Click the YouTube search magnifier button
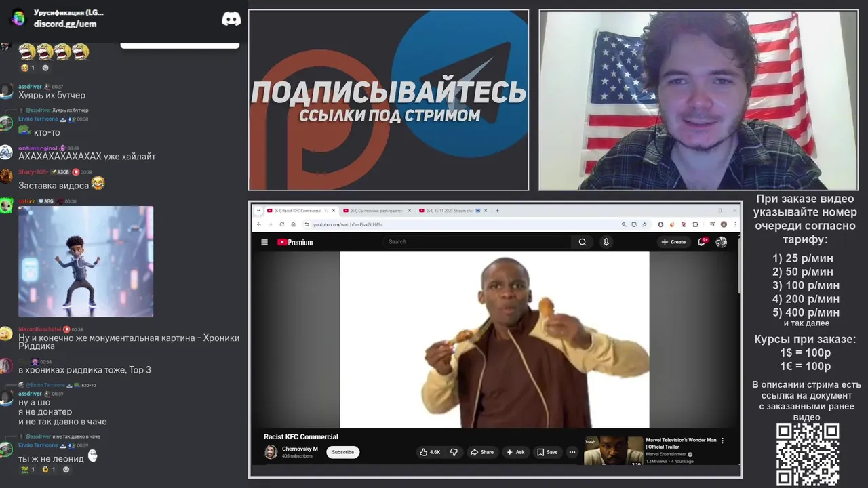This screenshot has height=488, width=868. [x=583, y=242]
